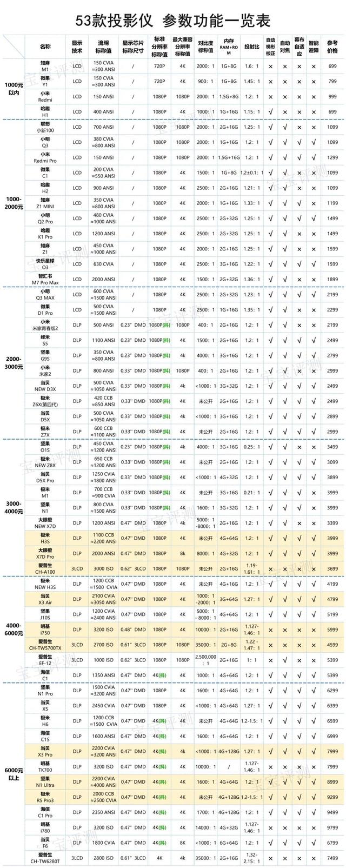The image size is (346, 868).
Task: Click the 流明标称值 column header
Action: [103, 47]
